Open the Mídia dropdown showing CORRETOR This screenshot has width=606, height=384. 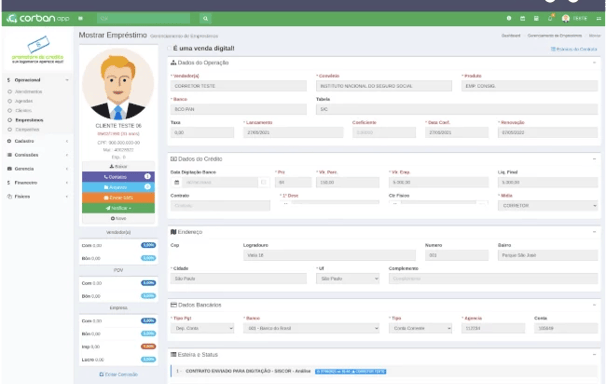point(548,206)
